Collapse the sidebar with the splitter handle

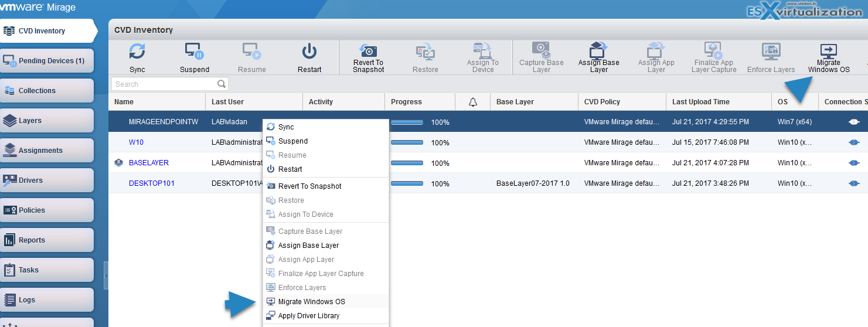105,275
